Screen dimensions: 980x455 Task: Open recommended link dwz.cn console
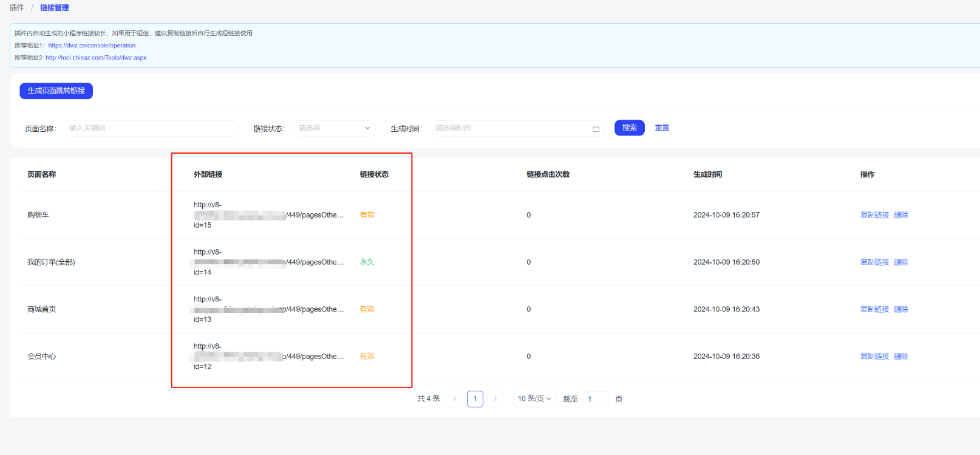pos(92,46)
